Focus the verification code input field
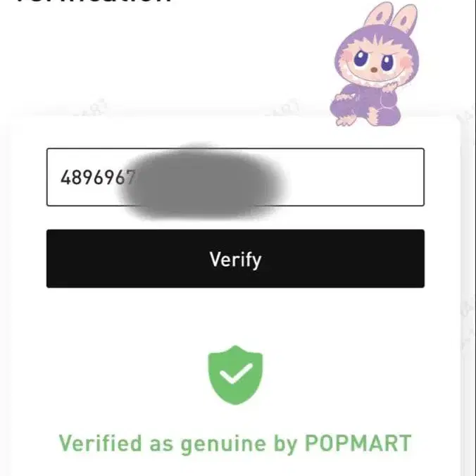 (235, 177)
